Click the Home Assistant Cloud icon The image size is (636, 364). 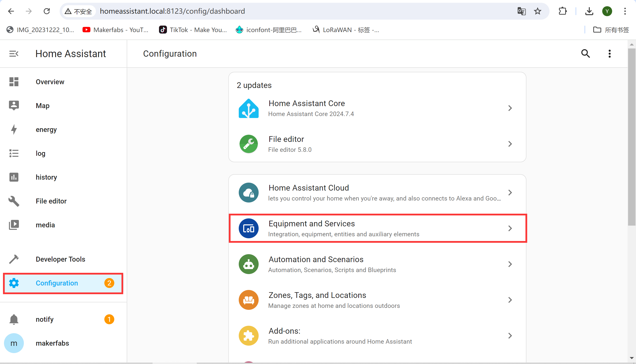(x=248, y=193)
